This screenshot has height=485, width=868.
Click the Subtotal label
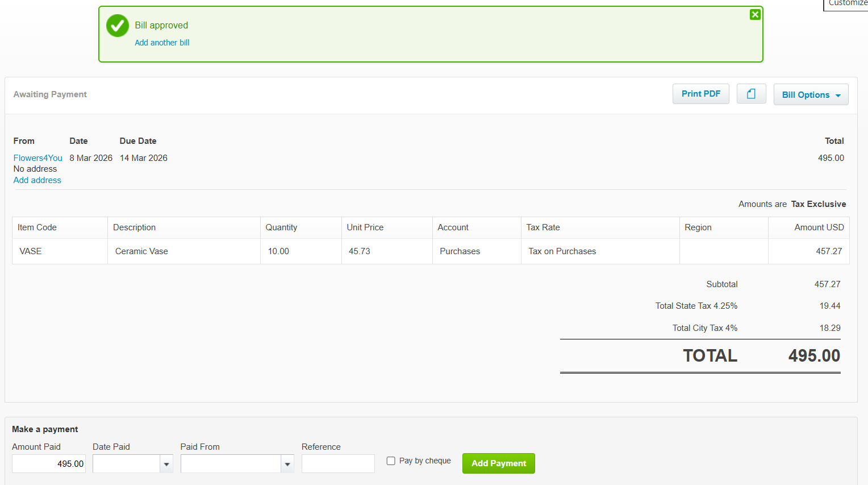(722, 284)
